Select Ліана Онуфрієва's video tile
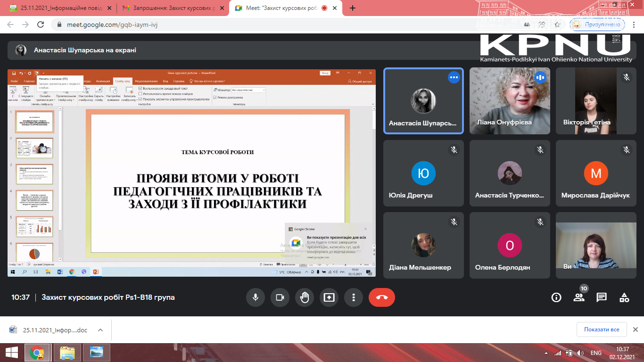The image size is (644, 362). tap(510, 101)
